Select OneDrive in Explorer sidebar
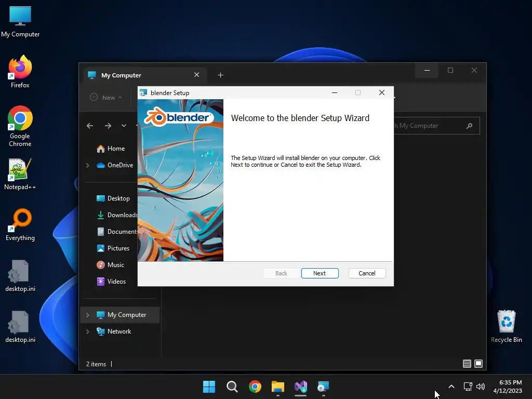The height and width of the screenshot is (399, 532). [115, 165]
